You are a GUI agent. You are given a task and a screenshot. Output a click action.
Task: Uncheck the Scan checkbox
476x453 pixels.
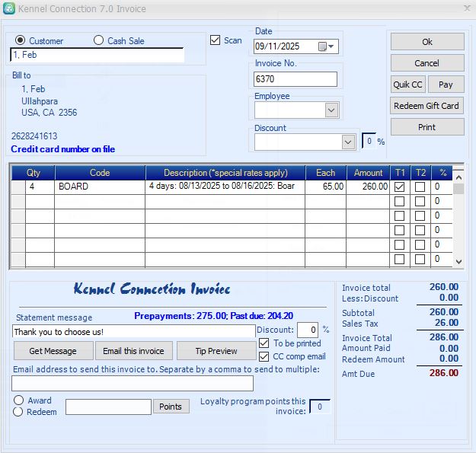coord(215,40)
